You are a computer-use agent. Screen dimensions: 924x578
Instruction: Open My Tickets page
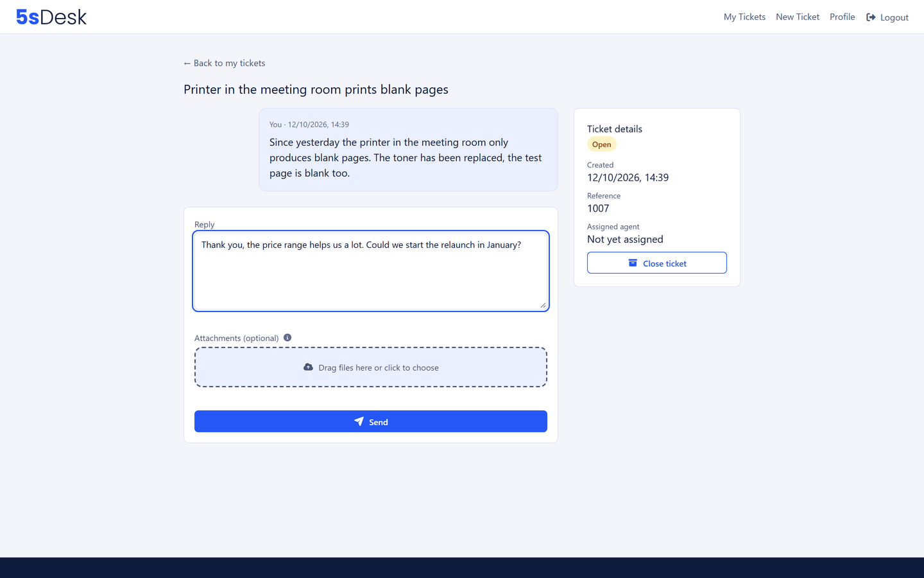pyautogui.click(x=744, y=17)
